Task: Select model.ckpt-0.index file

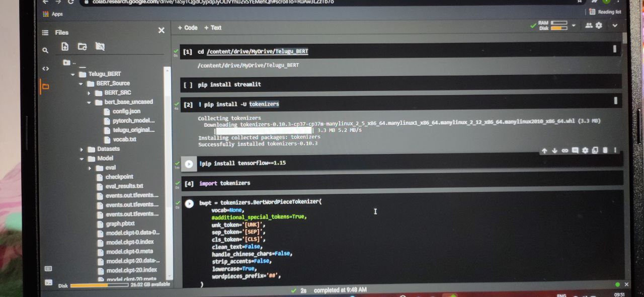Action: point(130,242)
